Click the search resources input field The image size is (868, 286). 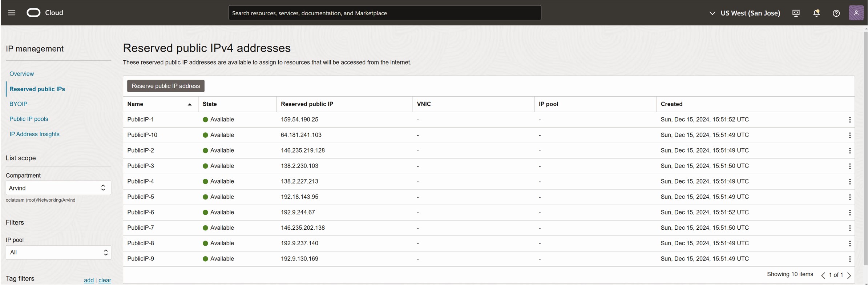click(x=384, y=13)
